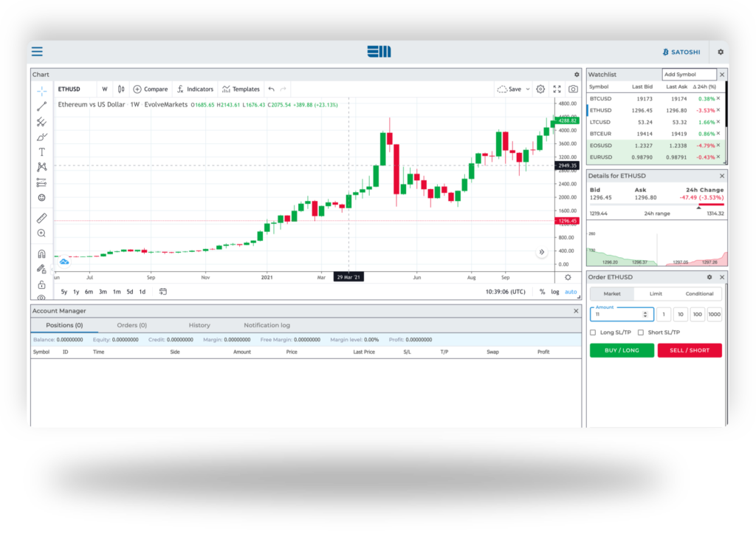
Task: Toggle the log scale option
Action: pos(555,292)
